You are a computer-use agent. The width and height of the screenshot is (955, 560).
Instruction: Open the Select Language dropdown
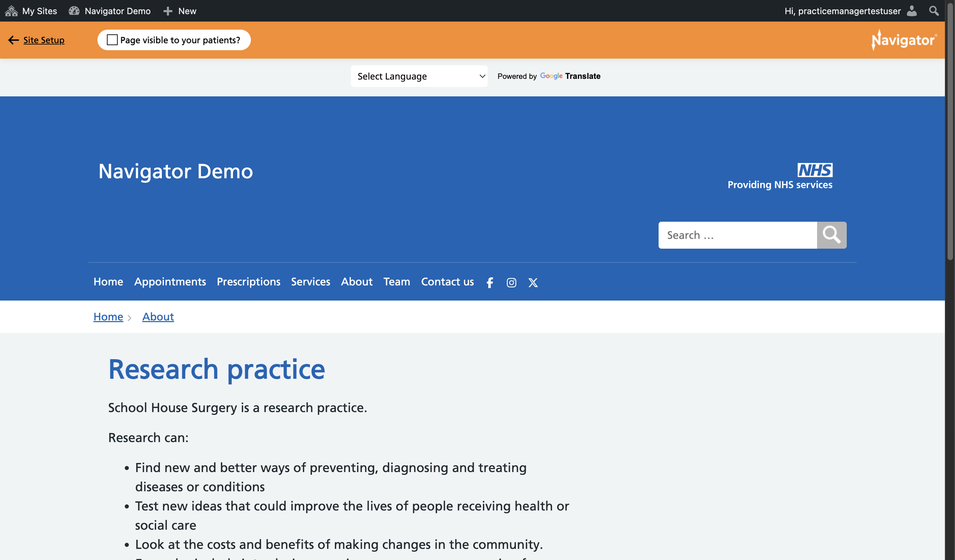coord(419,76)
